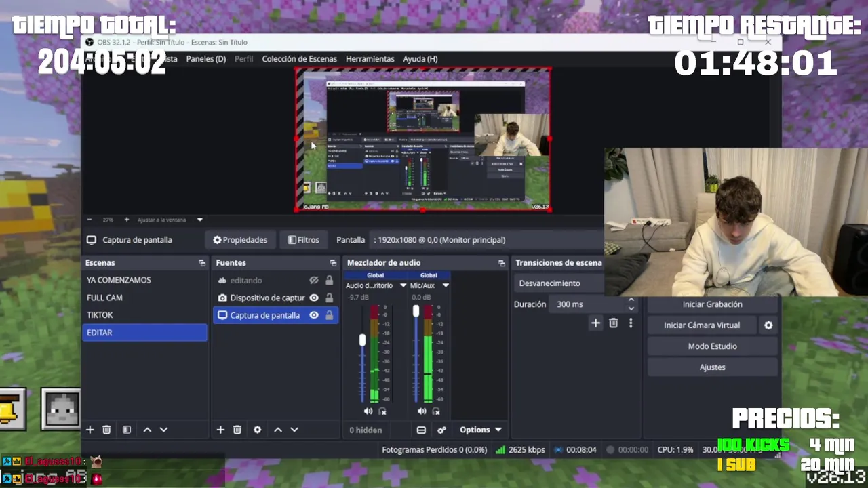Float the Escenas dock panel
The width and height of the screenshot is (868, 488).
pyautogui.click(x=201, y=263)
